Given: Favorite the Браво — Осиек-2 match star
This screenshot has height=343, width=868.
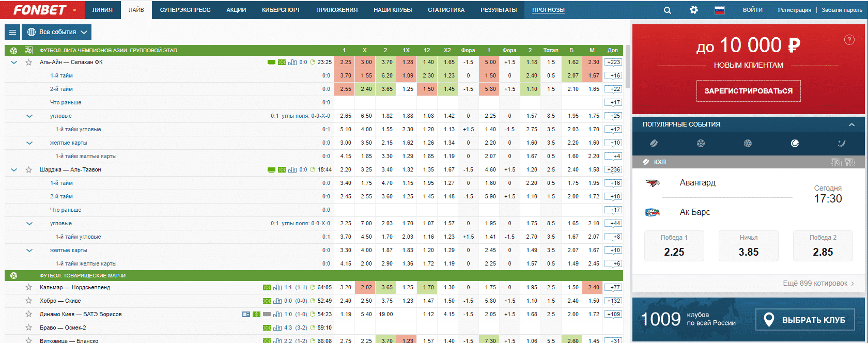Looking at the screenshot, I should pos(29,328).
